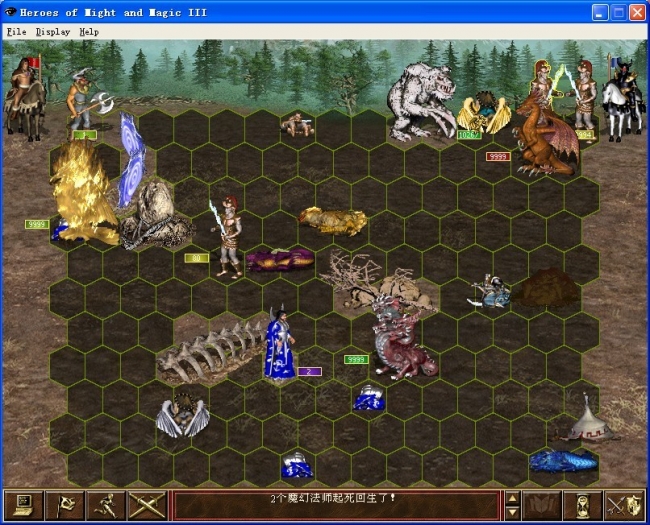The image size is (650, 525).
Task: Open the File menu
Action: click(17, 32)
